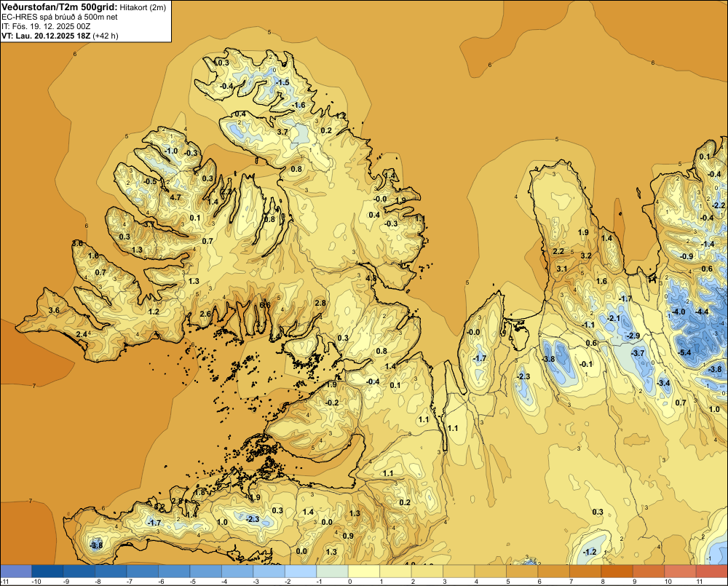
Task: Click the legend swatch between -11 and -10
Action: (x=16, y=571)
